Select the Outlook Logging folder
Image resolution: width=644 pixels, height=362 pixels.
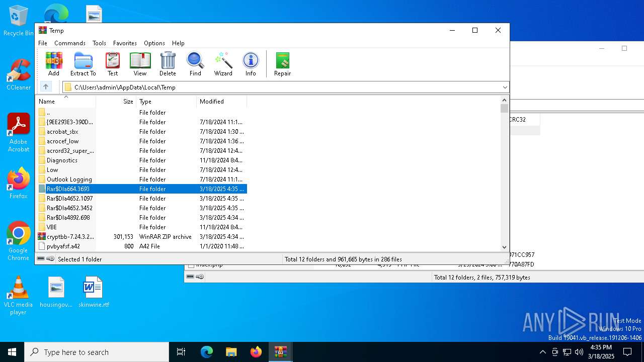142,179
